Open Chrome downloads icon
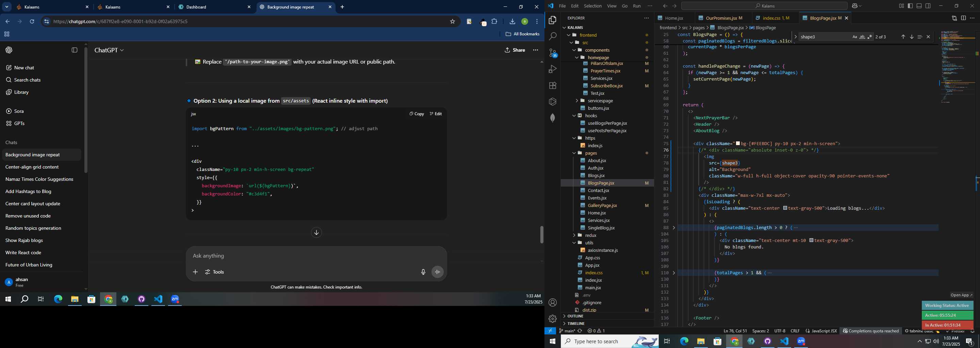This screenshot has height=348, width=980. pyautogui.click(x=512, y=22)
